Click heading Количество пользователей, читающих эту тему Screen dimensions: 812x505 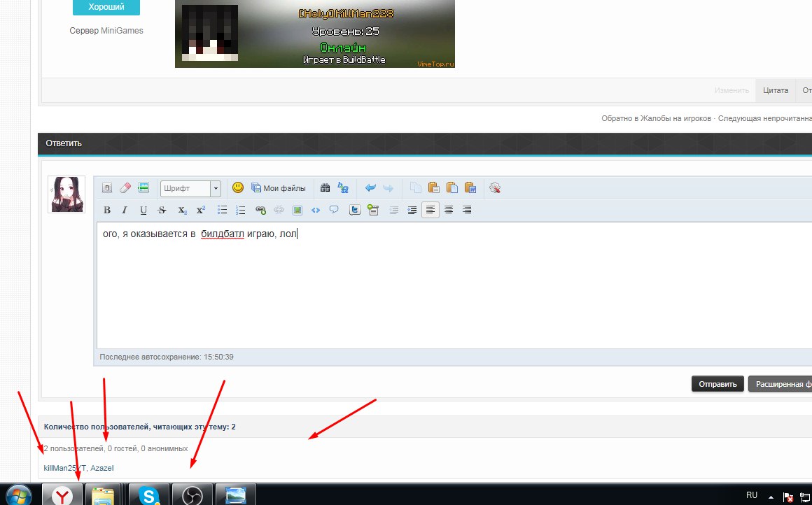point(140,427)
